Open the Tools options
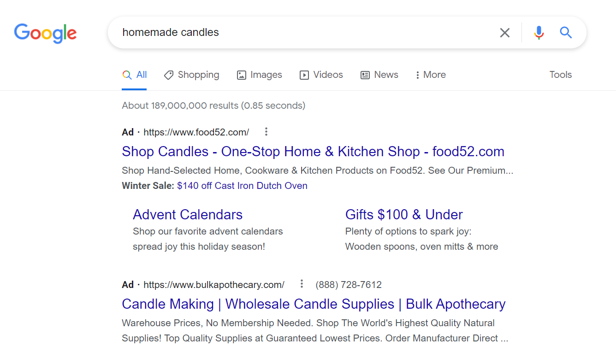Viewport: 616px width, 364px height. pyautogui.click(x=561, y=75)
